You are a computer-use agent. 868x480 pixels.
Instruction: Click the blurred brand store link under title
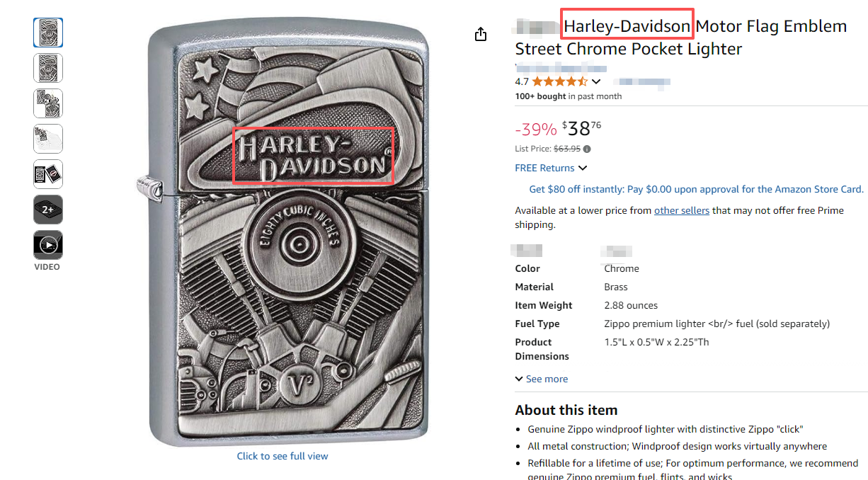tap(561, 68)
